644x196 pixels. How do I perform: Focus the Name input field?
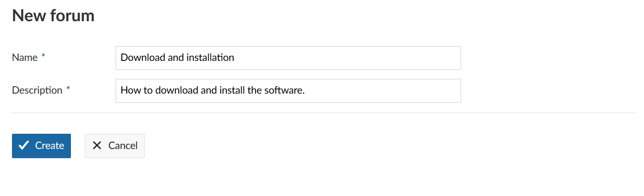(x=288, y=58)
